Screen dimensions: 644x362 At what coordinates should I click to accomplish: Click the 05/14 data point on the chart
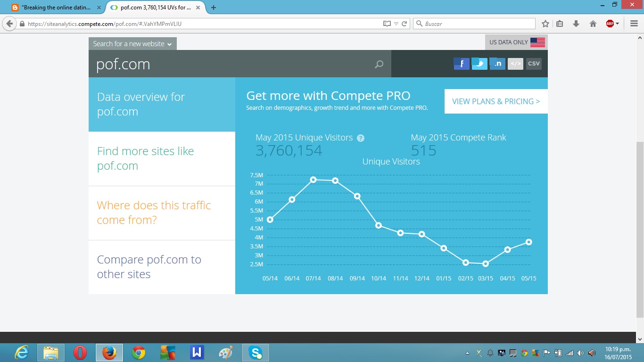[x=270, y=220]
